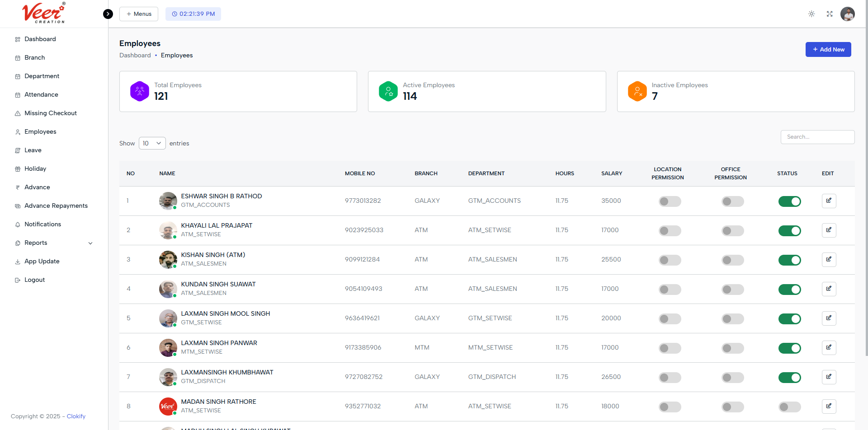868x430 pixels.
Task: Click edit icon for Eshwar Singh B Rathod
Action: [x=829, y=201]
